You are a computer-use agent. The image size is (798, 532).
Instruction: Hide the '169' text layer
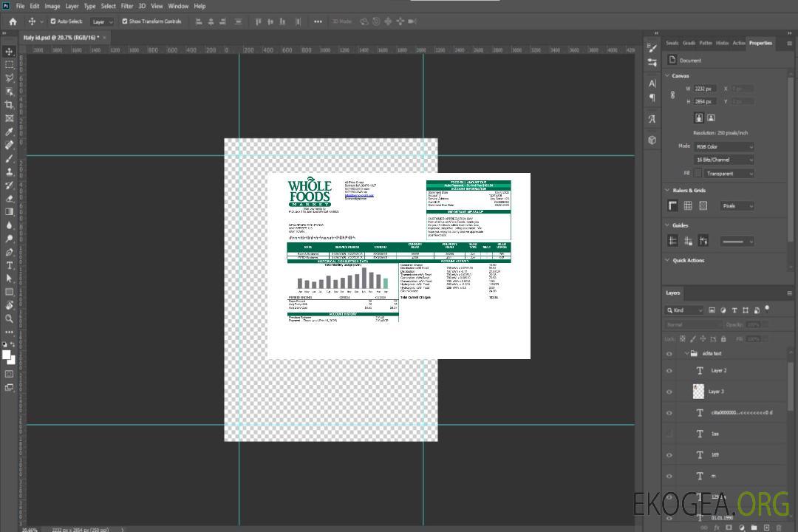[x=669, y=455]
